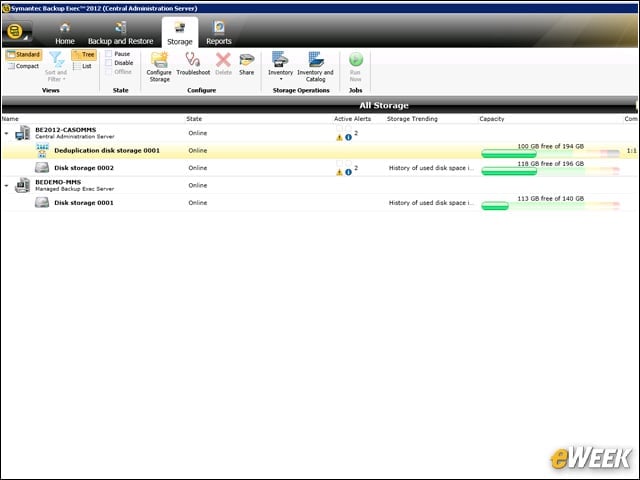Viewport: 640px width, 480px height.
Task: Toggle the Offline state checkbox
Action: 109,72
